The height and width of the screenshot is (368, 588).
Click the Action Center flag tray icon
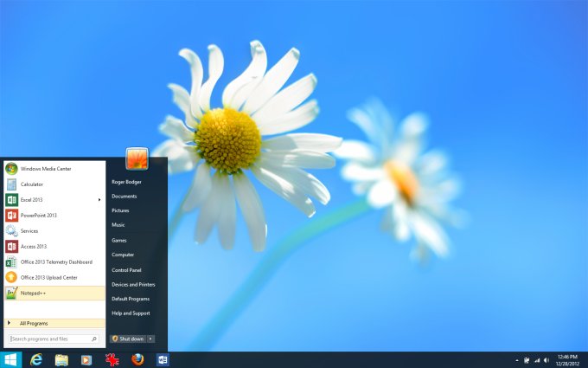pos(527,360)
